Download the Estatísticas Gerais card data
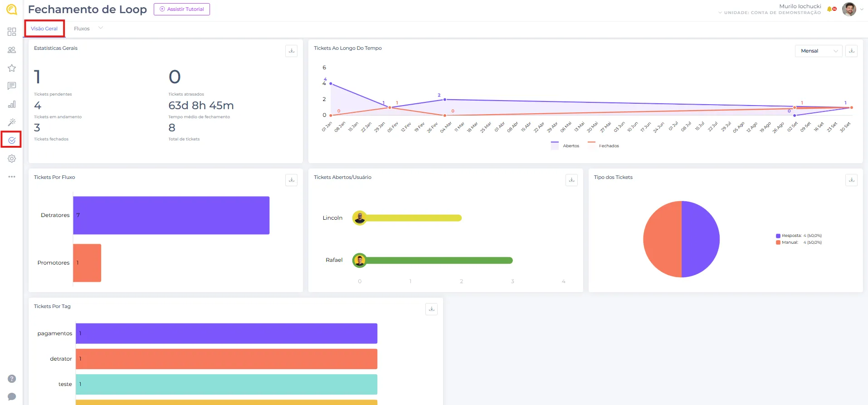868x405 pixels. tap(291, 51)
